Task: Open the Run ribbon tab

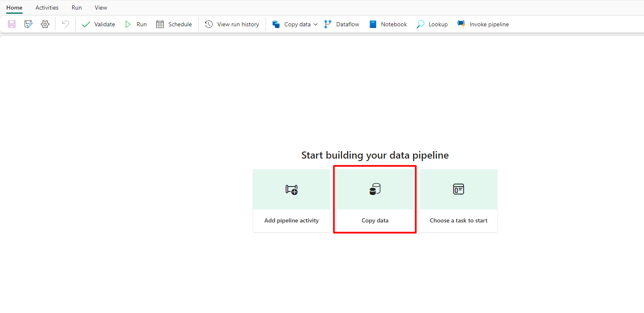Action: pyautogui.click(x=77, y=8)
